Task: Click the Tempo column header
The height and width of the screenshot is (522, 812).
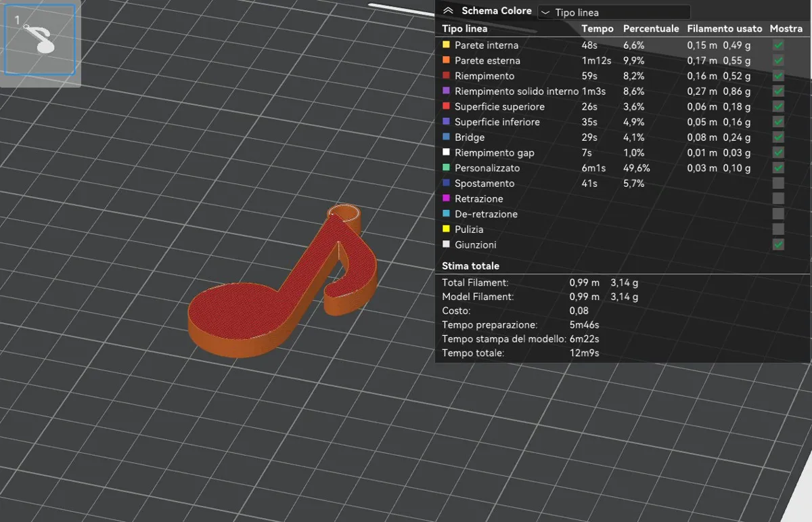Action: pos(597,29)
